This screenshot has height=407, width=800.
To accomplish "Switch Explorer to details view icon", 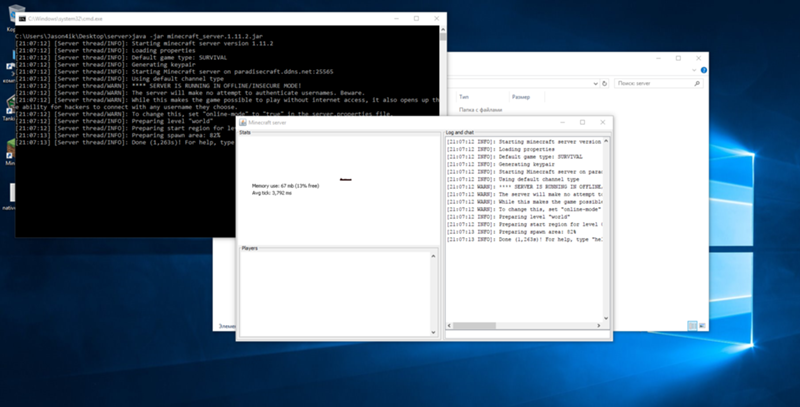I will (692, 325).
